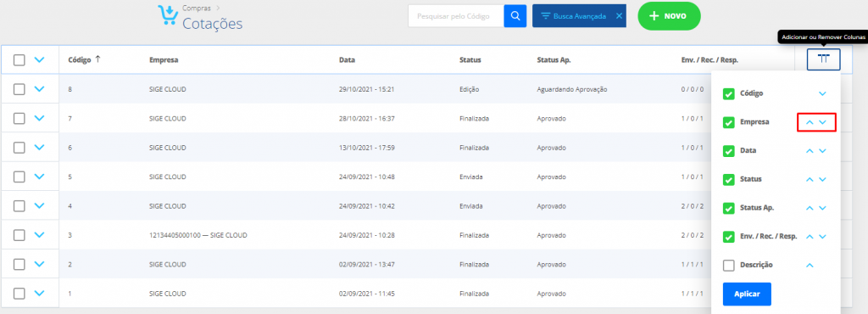Move Env. / Rec. / Resp. column down

(822, 237)
